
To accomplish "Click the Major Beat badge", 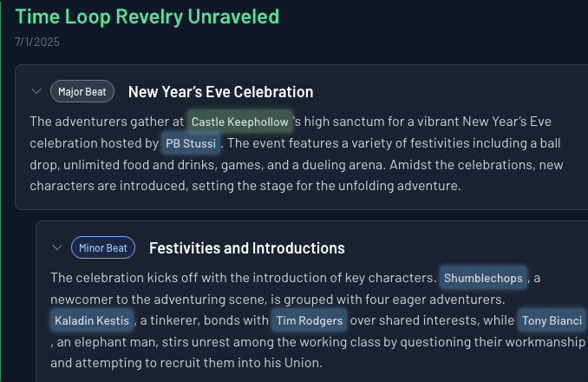I will coord(82,91).
